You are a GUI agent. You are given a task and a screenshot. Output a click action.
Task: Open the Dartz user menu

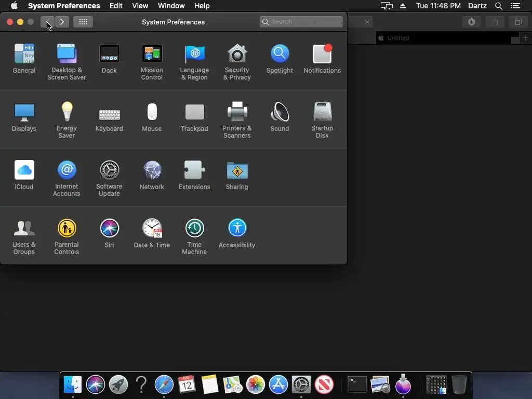tap(477, 6)
